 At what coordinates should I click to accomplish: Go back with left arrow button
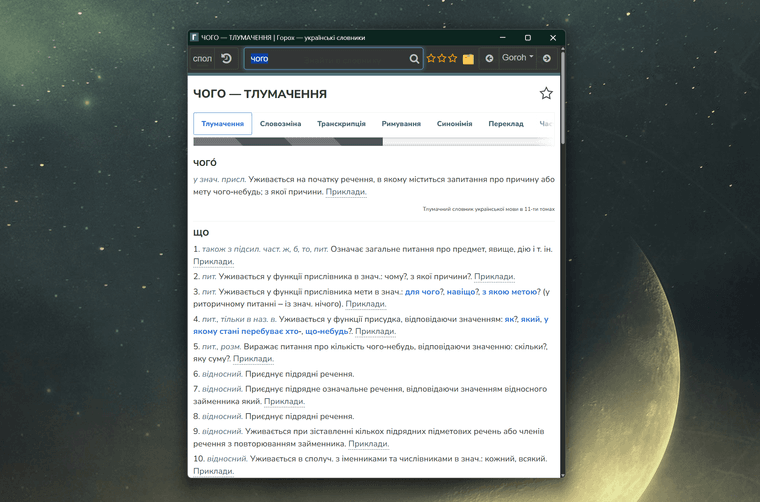click(x=489, y=59)
